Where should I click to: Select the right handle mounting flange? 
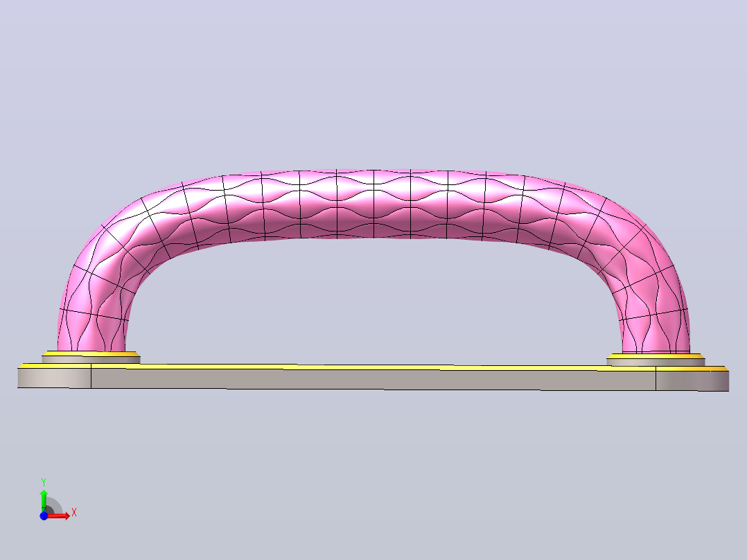[x=656, y=360]
